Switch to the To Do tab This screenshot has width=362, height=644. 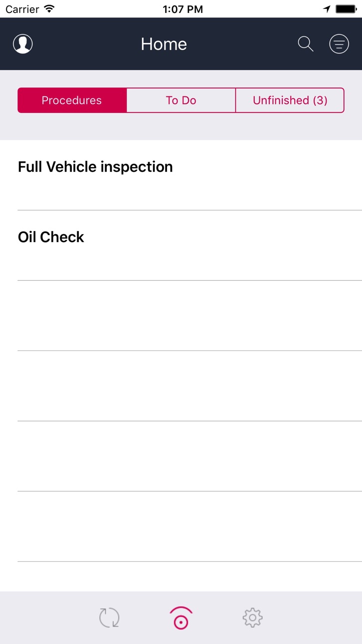pyautogui.click(x=181, y=100)
